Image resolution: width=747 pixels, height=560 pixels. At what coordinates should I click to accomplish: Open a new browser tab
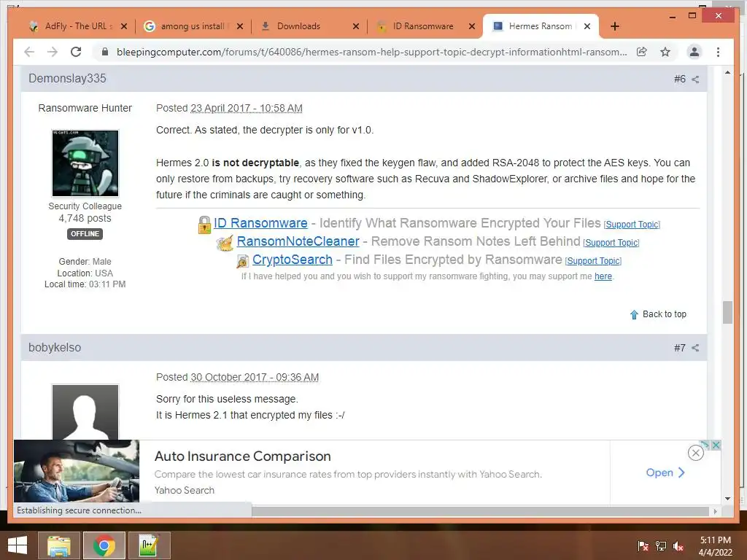(x=615, y=26)
